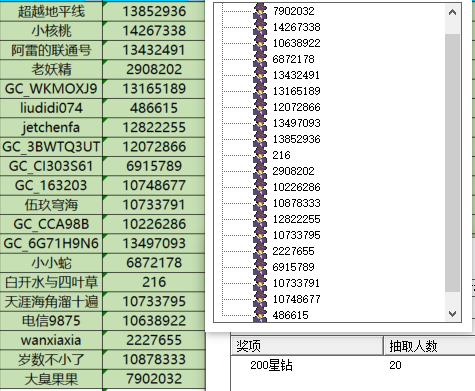The image size is (475, 391).
Task: Click the scroll down arrow in winner list
Action: pos(452,313)
